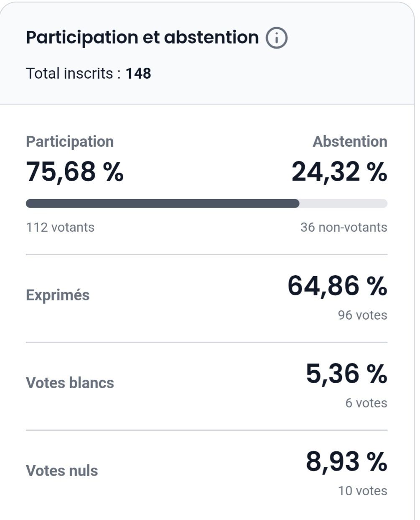Viewport: 420px width, 520px height.
Task: Click the dark filled part of the participation bar
Action: pyautogui.click(x=163, y=204)
